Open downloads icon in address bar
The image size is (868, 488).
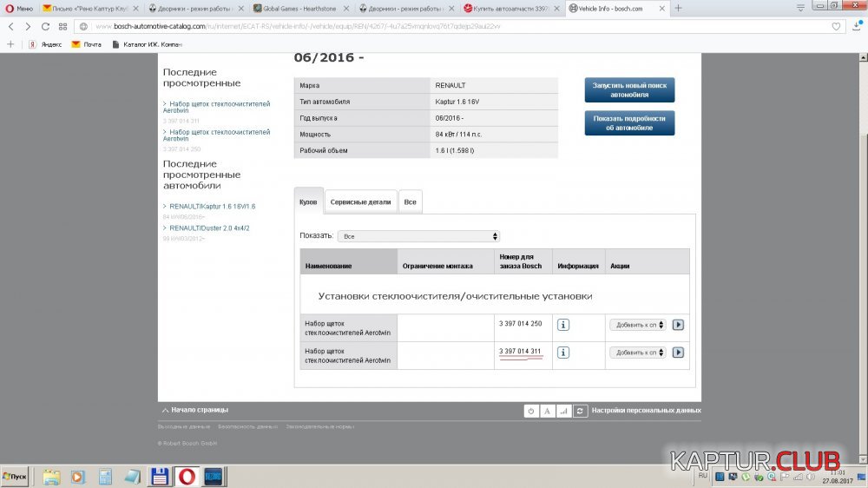tap(857, 25)
